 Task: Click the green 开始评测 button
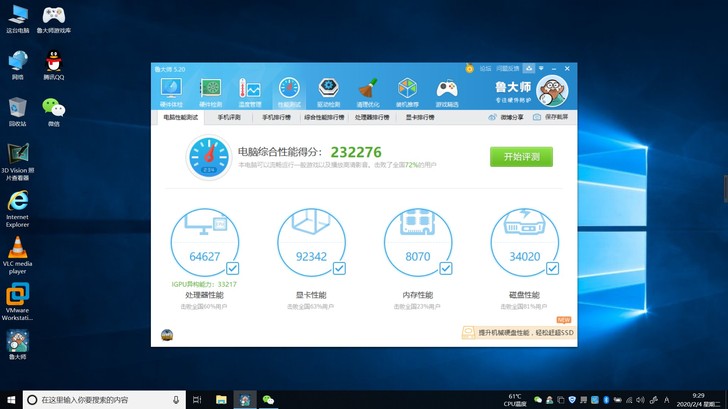521,157
